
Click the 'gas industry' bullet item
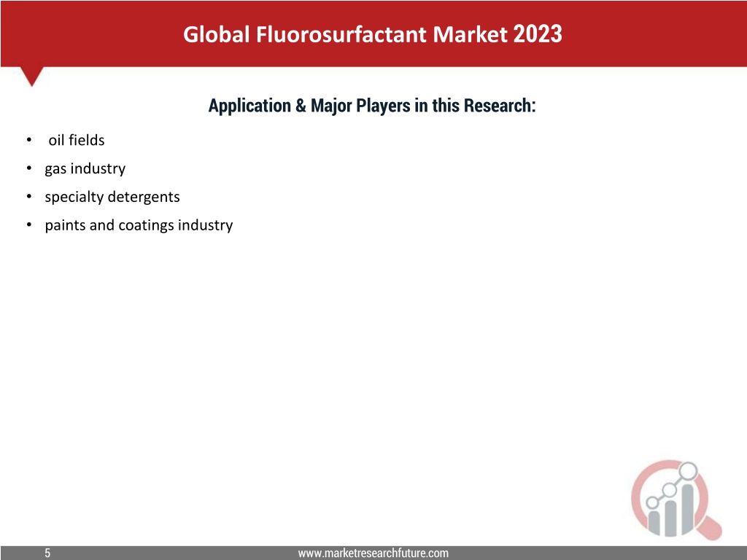click(85, 168)
